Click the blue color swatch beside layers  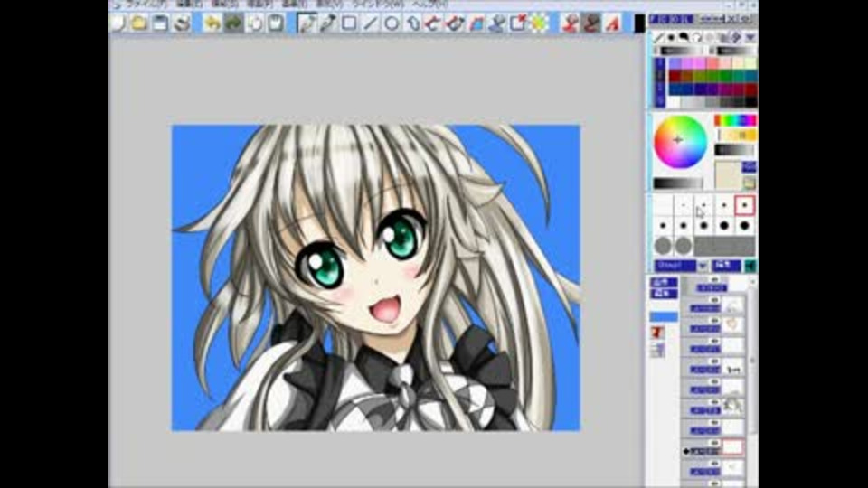pyautogui.click(x=663, y=317)
